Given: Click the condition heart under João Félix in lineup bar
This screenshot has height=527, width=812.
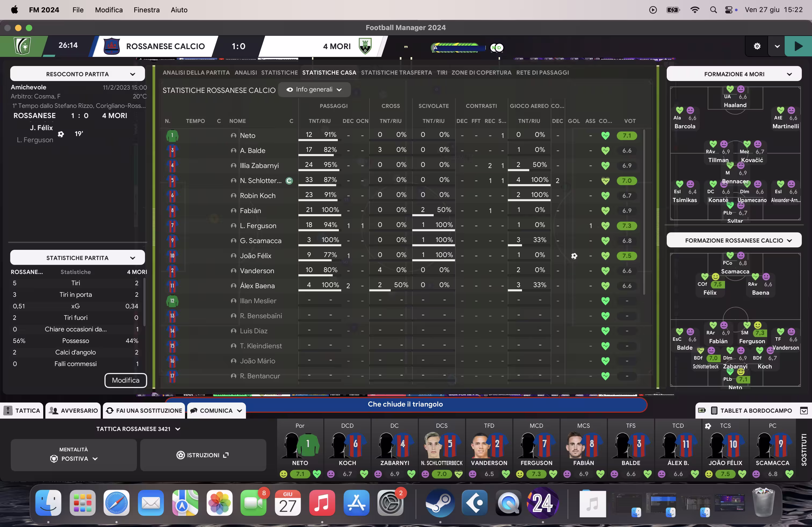Looking at the screenshot, I should [x=742, y=474].
